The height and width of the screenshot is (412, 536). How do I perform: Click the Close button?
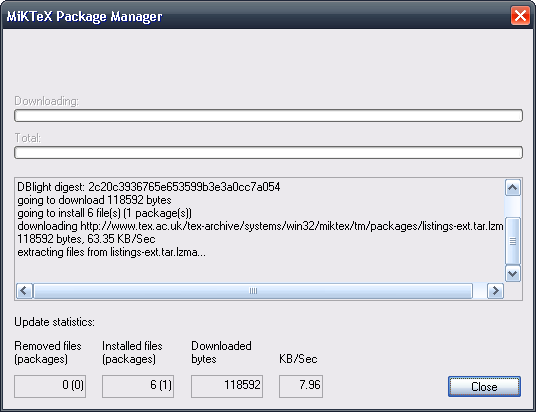(x=484, y=387)
